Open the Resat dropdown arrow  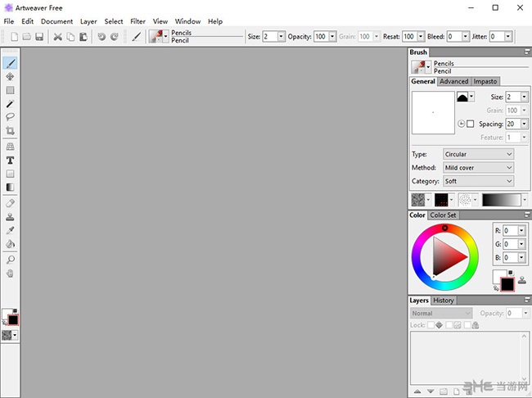pyautogui.click(x=421, y=37)
